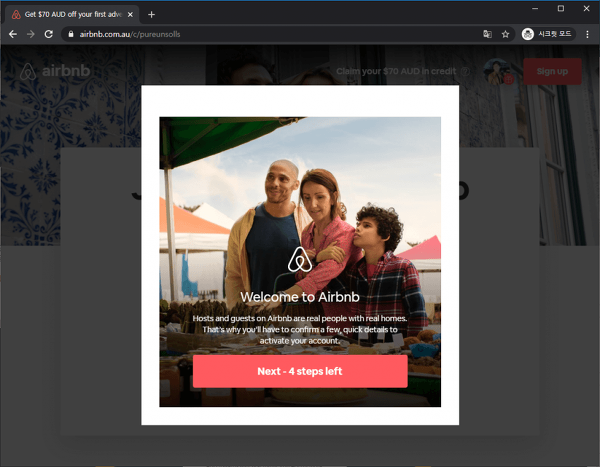Open the Chrome three-dot menu
Screen dimensions: 600x467
pyautogui.click(x=587, y=34)
